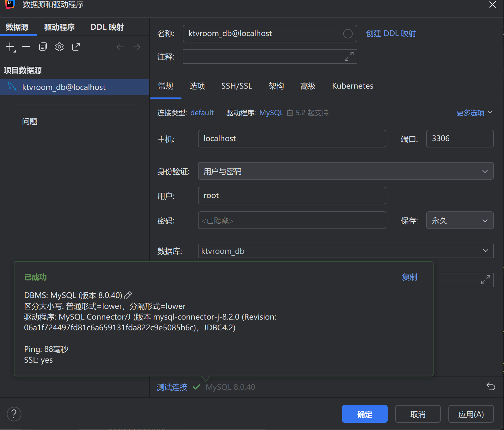Click the 用户 field containing root
This screenshot has height=430, width=504.
tap(292, 196)
